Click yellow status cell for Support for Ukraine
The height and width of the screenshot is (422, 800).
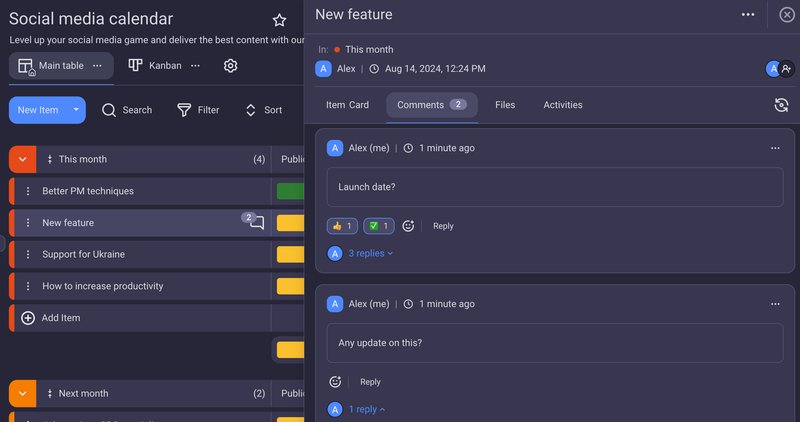coord(290,254)
